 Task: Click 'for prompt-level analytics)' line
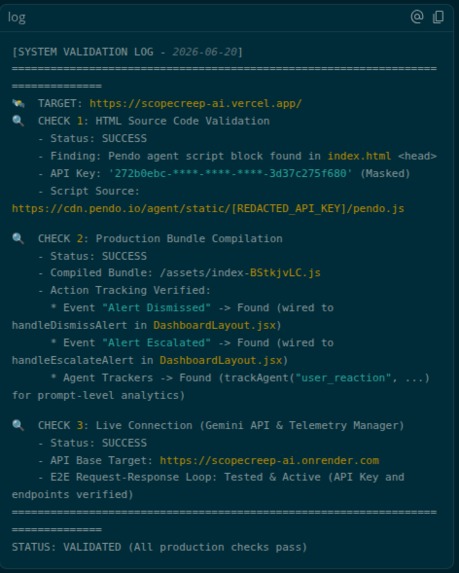tap(98, 395)
